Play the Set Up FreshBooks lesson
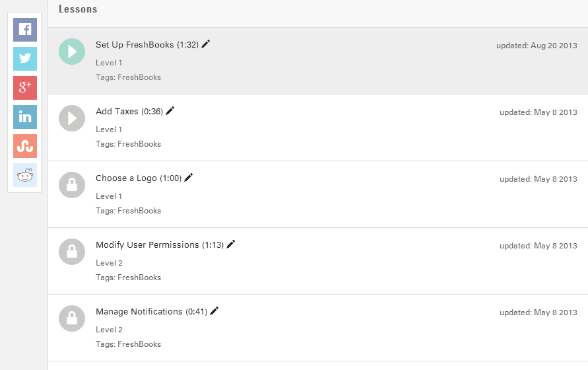 click(x=72, y=52)
